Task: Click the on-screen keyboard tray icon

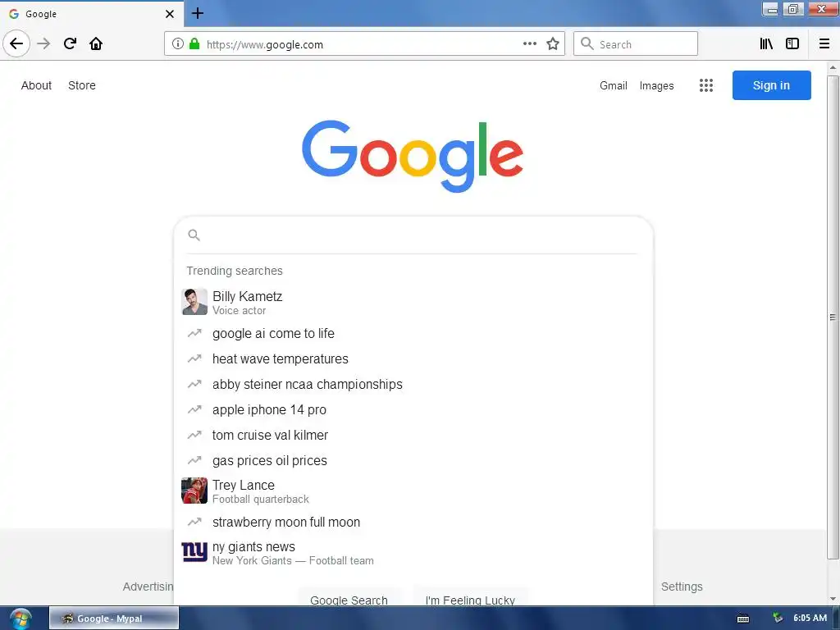Action: (743, 619)
